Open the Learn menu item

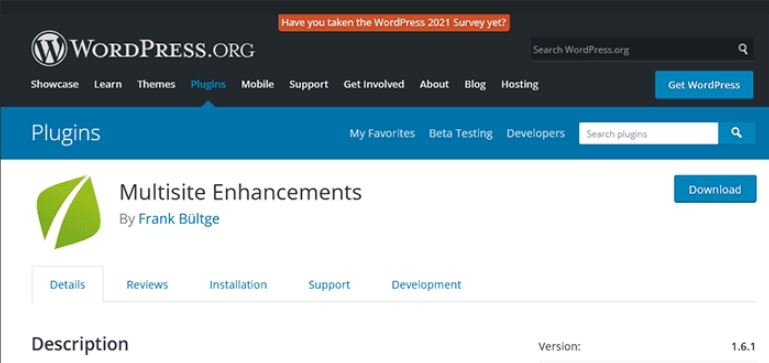coord(108,84)
